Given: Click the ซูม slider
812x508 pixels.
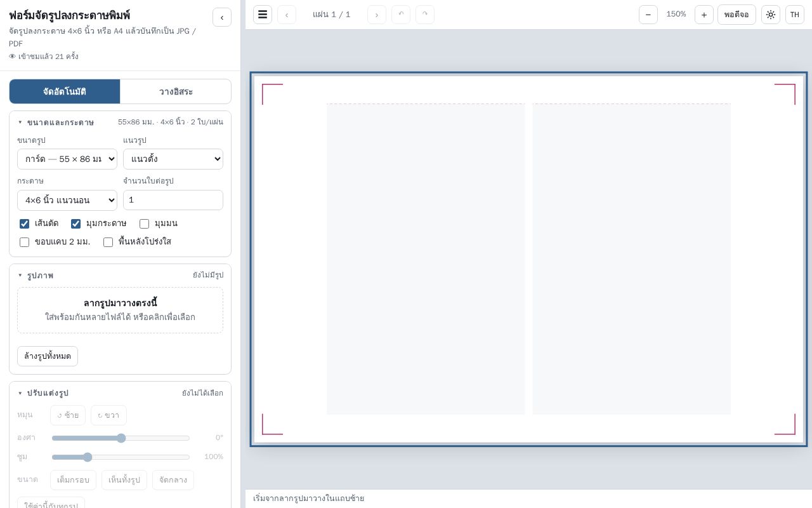Looking at the screenshot, I should click(x=121, y=457).
